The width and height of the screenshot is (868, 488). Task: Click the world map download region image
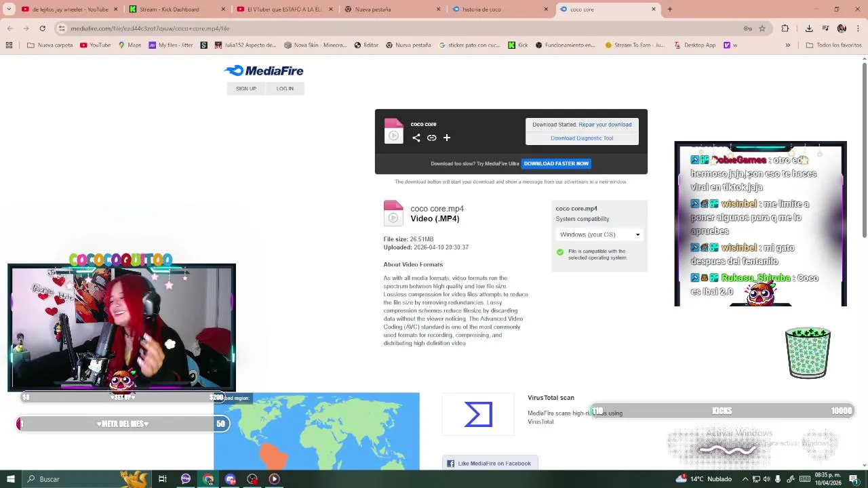317,432
